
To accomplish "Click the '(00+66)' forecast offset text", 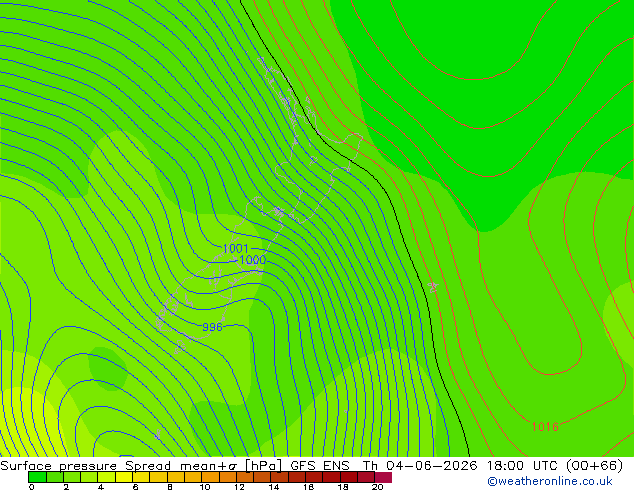I will 594,466.
